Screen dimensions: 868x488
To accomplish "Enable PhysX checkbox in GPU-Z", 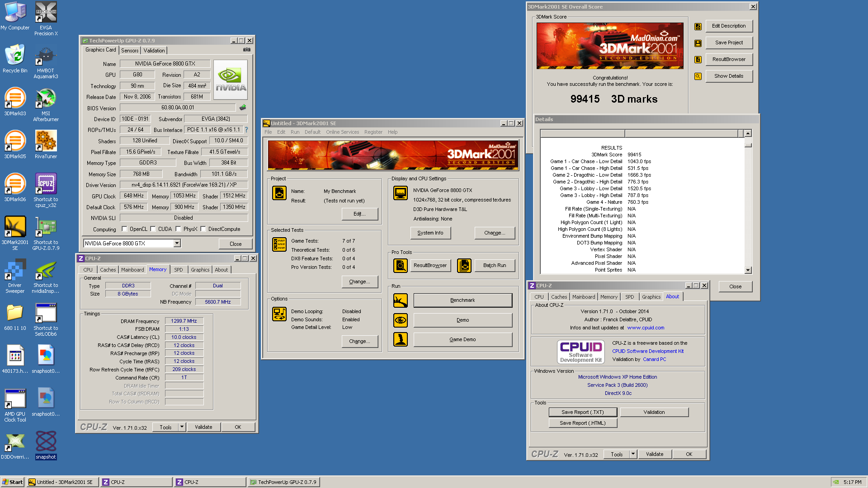I will [179, 229].
